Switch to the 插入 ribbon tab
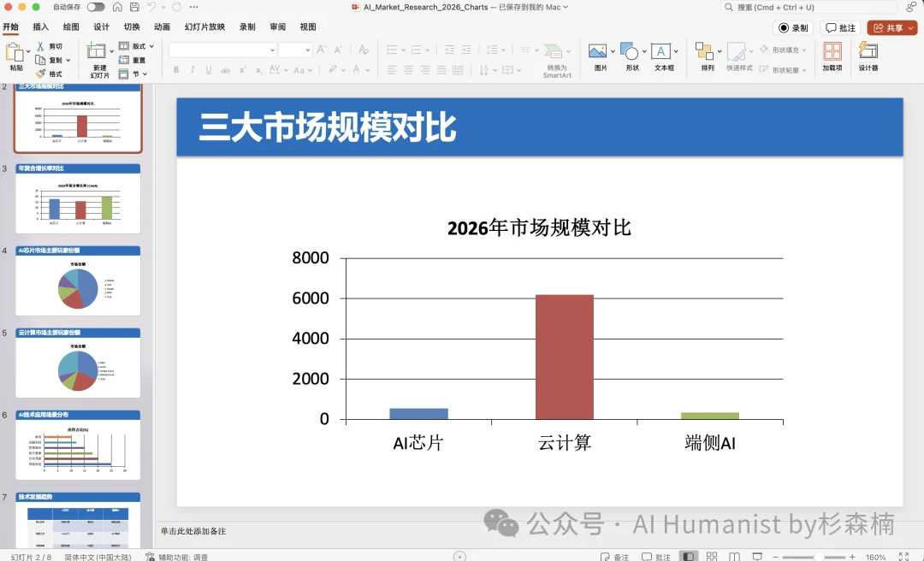Image resolution: width=924 pixels, height=561 pixels. [40, 27]
